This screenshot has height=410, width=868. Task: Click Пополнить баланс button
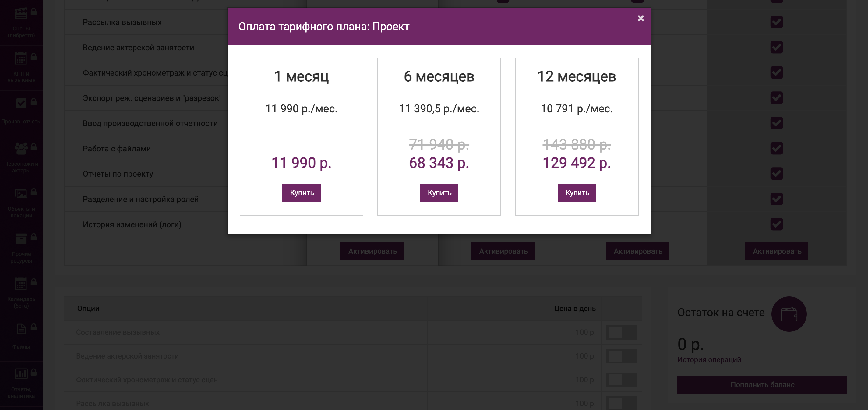point(762,385)
